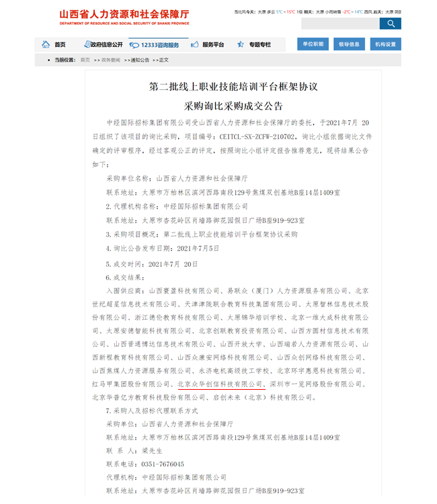Click the phone number 0351-7676045

pyautogui.click(x=163, y=464)
